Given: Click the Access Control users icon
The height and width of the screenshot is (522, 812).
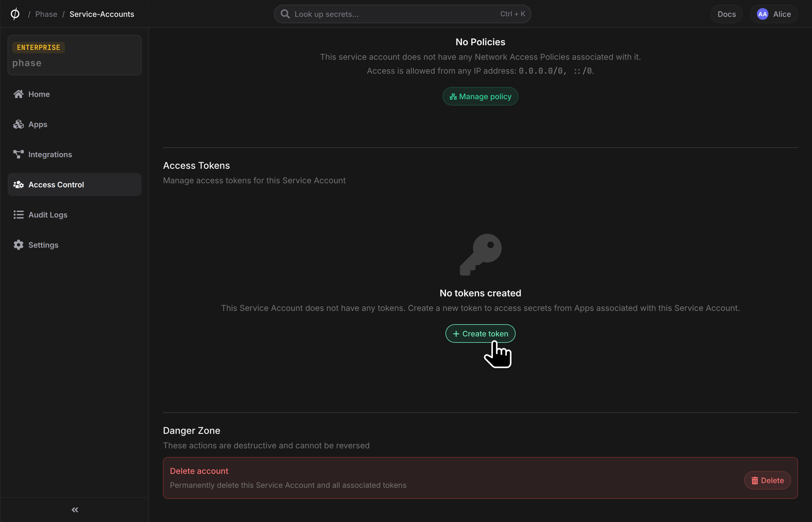Looking at the screenshot, I should tap(18, 184).
